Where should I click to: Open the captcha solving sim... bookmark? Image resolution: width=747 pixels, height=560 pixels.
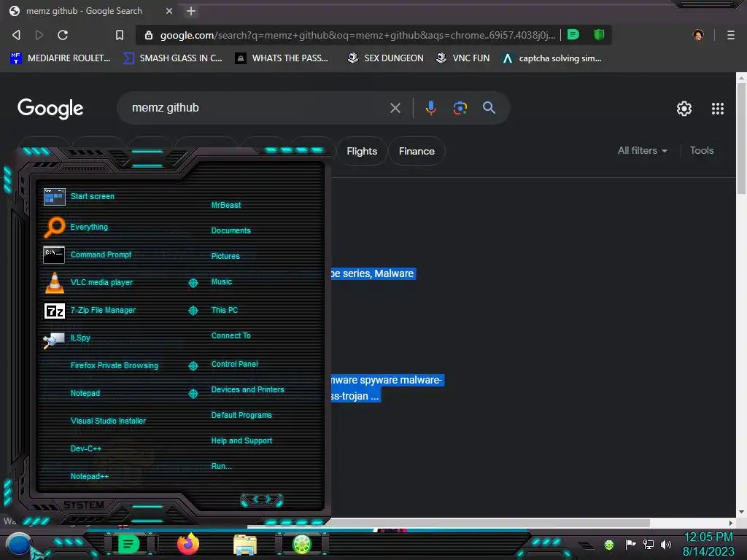pyautogui.click(x=551, y=58)
